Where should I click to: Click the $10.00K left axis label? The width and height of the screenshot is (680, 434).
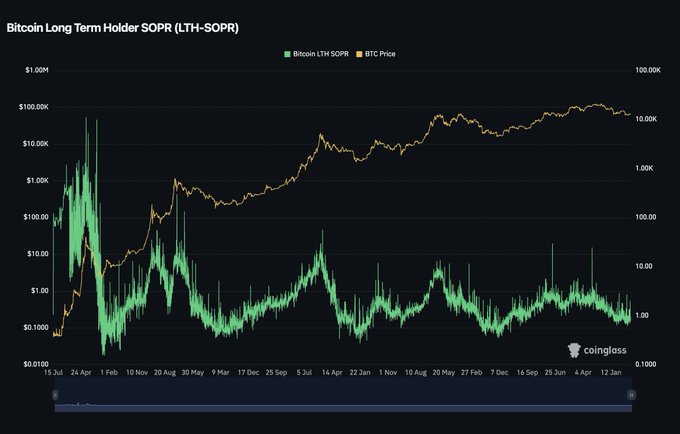(x=36, y=144)
